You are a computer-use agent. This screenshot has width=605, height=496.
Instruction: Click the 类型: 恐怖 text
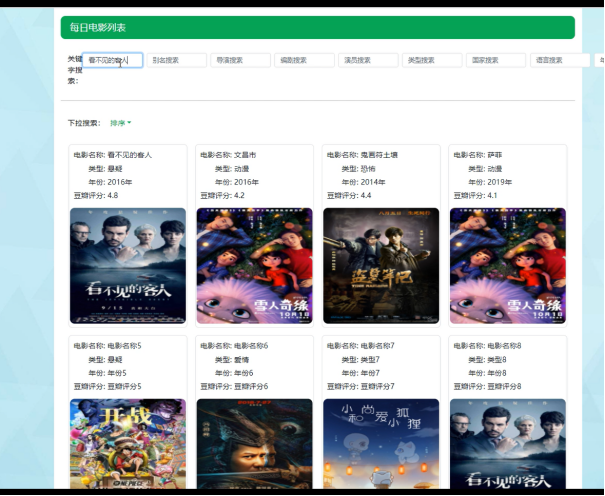358,169
